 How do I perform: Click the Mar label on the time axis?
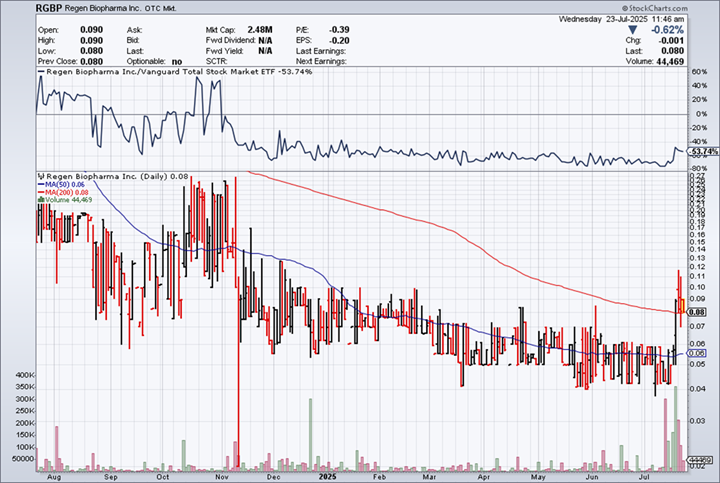pyautogui.click(x=429, y=477)
